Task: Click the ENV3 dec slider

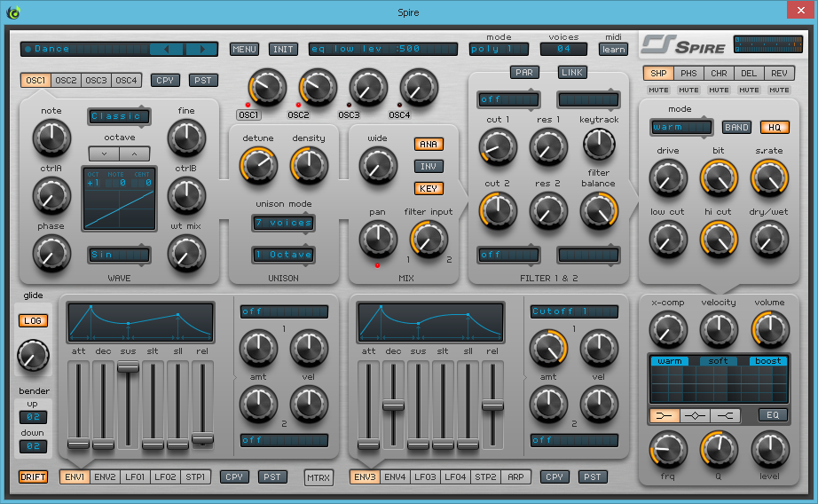Action: pos(393,405)
